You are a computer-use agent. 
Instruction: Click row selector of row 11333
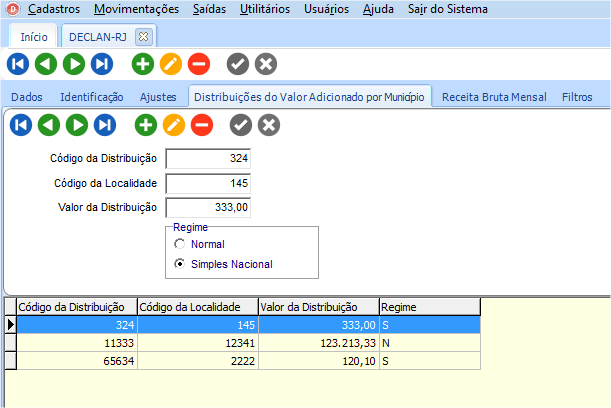[x=11, y=343]
